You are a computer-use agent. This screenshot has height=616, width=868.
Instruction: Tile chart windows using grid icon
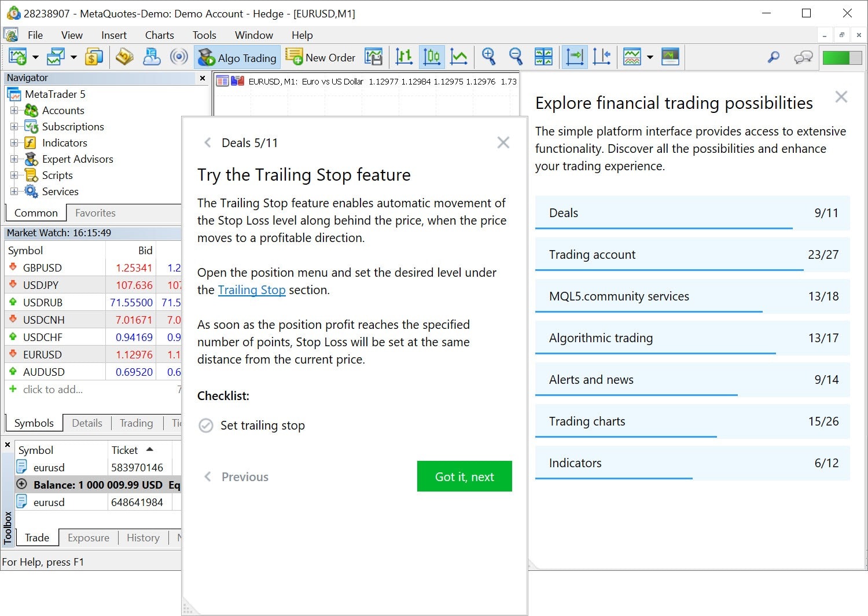point(543,57)
